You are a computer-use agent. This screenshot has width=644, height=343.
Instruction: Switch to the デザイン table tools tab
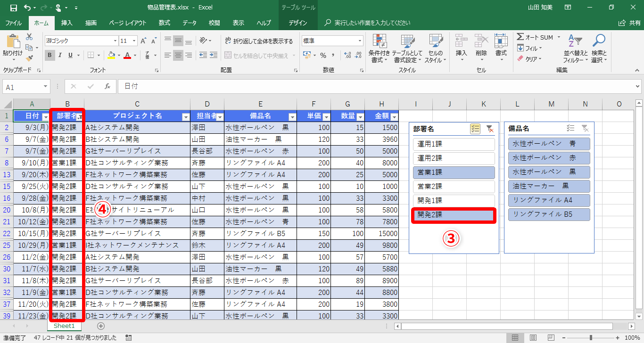(x=298, y=23)
